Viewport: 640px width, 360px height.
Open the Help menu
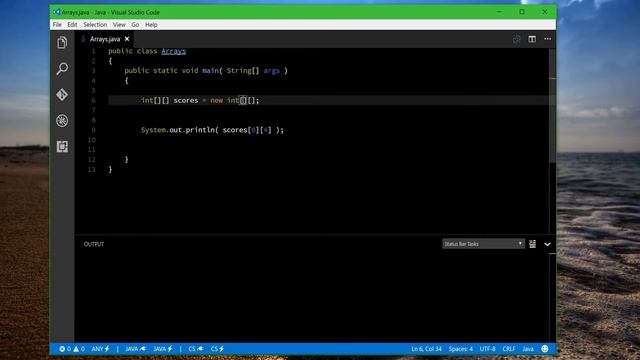click(151, 25)
